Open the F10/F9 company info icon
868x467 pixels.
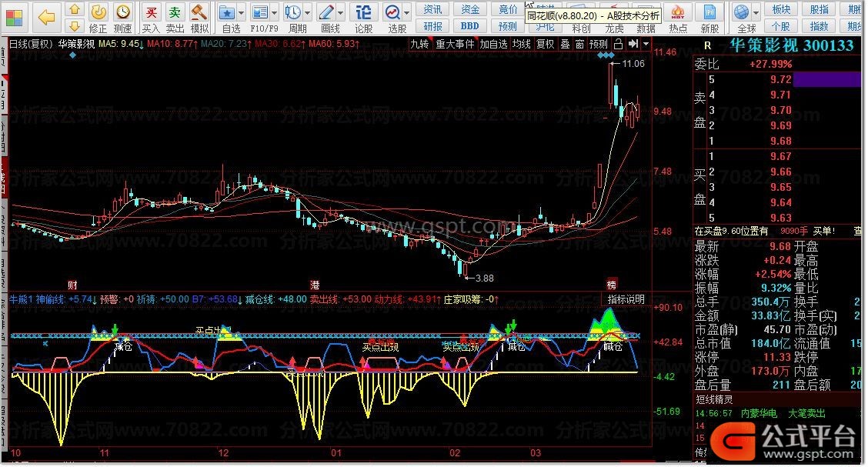tap(259, 12)
